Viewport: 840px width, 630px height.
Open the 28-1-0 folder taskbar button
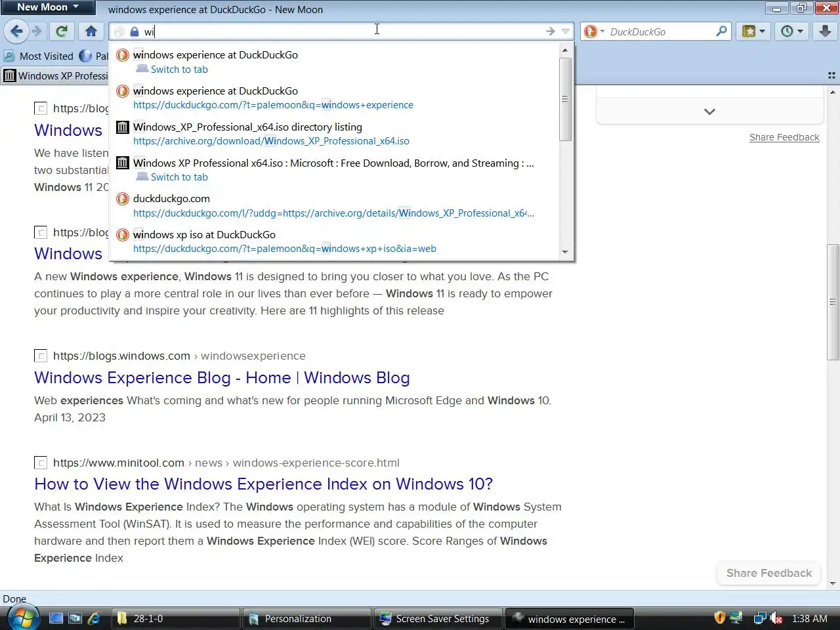(x=175, y=619)
